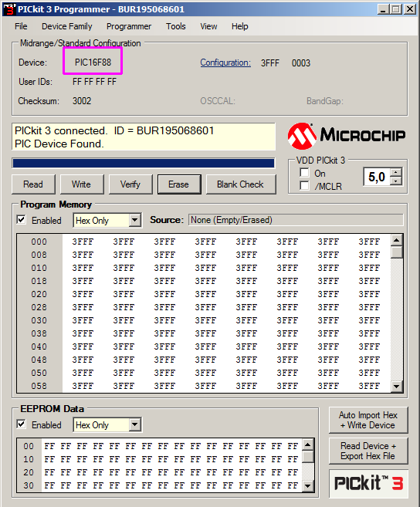
Task: Click the blue progress bar
Action: pos(144,164)
